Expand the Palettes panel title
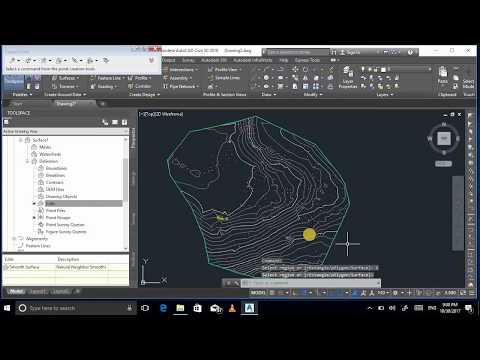480x360 pixels. pyautogui.click(x=22, y=95)
